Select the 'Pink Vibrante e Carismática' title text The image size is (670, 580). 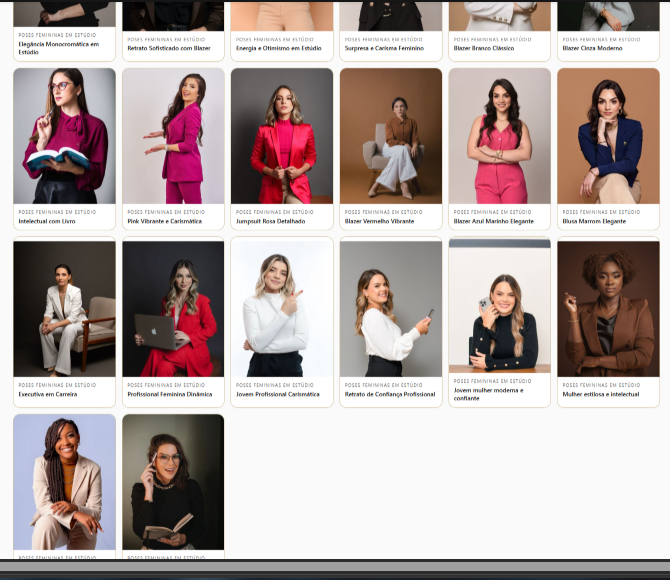[165, 221]
